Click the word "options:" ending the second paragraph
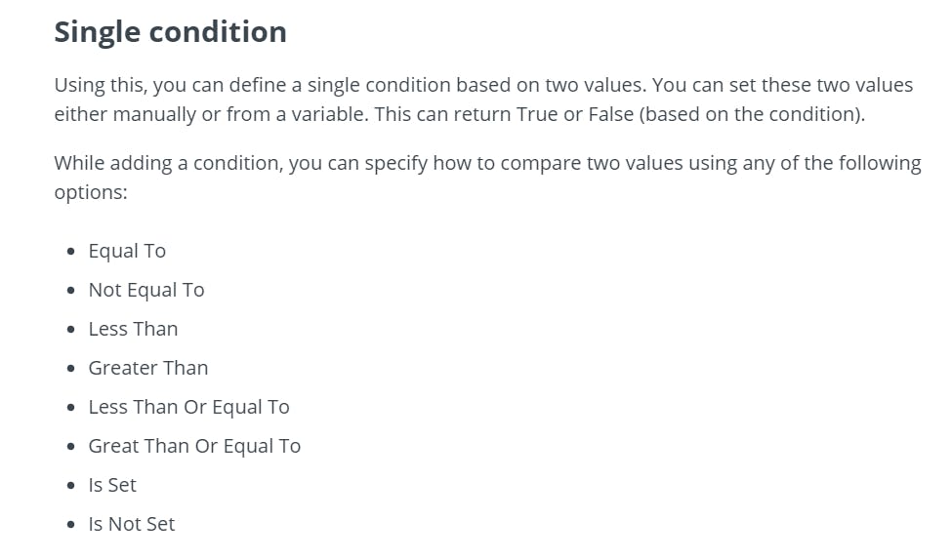Image resolution: width=952 pixels, height=560 pixels. point(90,193)
